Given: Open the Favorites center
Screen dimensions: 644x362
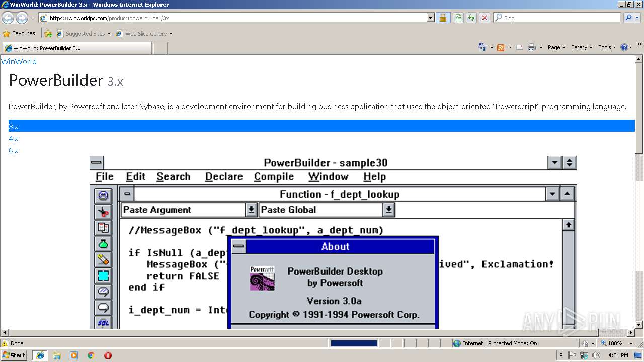Looking at the screenshot, I should pos(19,33).
